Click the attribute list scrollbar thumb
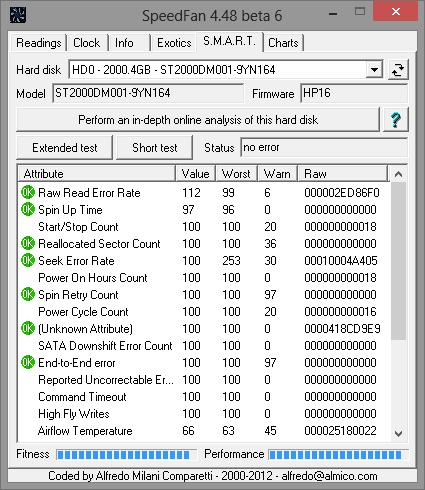The height and width of the screenshot is (490, 425). 398,261
